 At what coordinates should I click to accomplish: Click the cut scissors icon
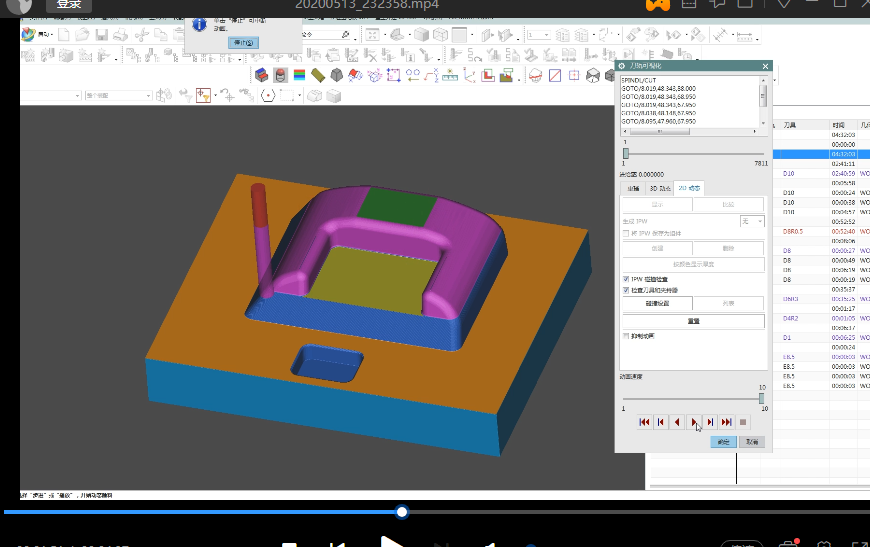click(x=141, y=35)
